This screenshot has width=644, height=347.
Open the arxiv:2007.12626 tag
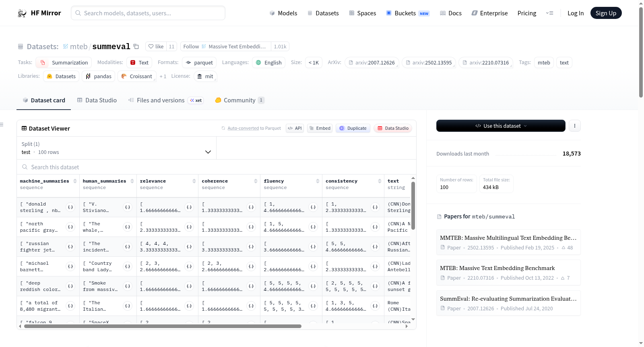tap(372, 62)
